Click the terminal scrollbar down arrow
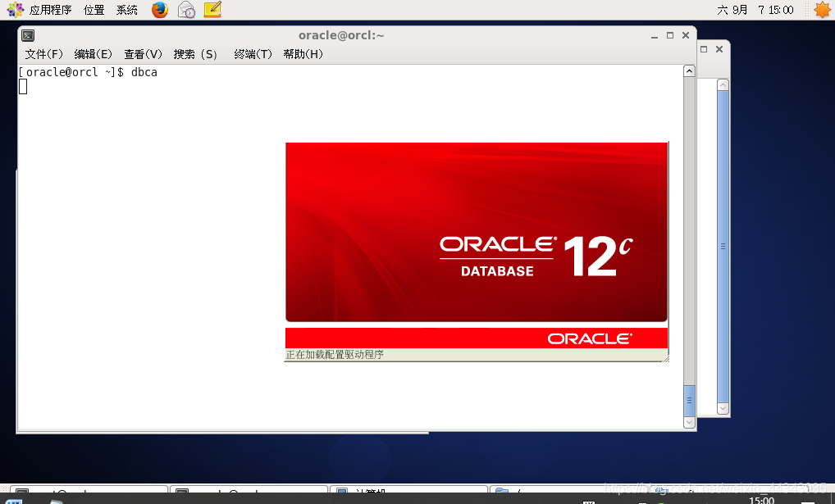Viewport: 835px width, 504px height. (689, 420)
